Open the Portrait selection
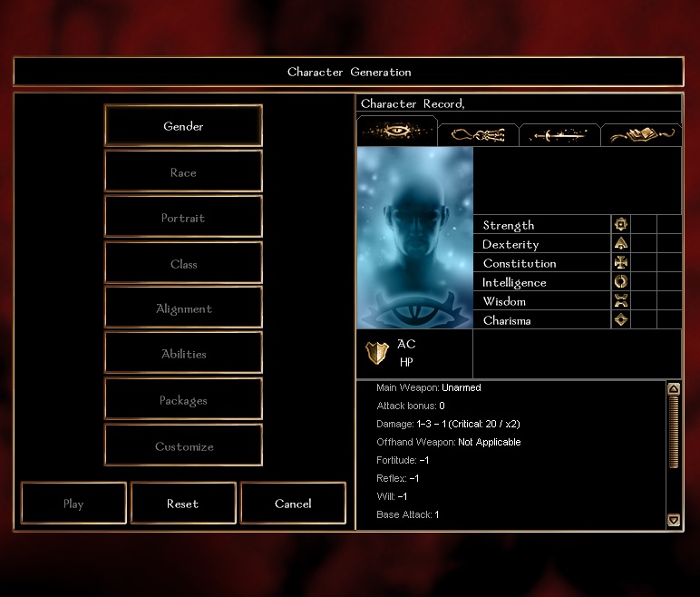Screen dimensions: 700x597 click(183, 217)
